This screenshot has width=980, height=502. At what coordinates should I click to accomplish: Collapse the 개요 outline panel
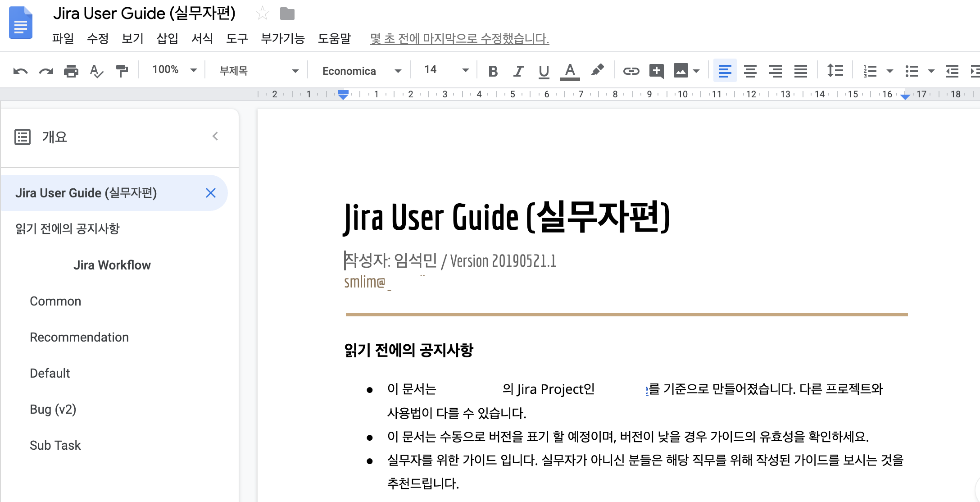215,137
